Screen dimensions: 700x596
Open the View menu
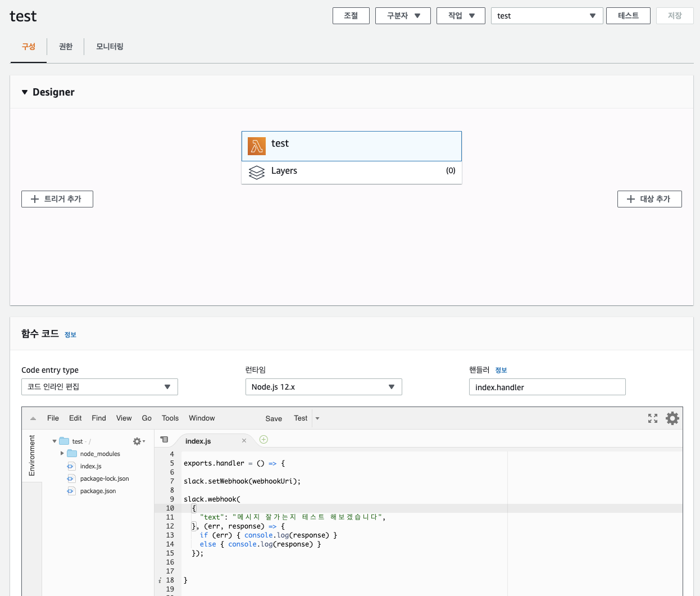pyautogui.click(x=124, y=418)
